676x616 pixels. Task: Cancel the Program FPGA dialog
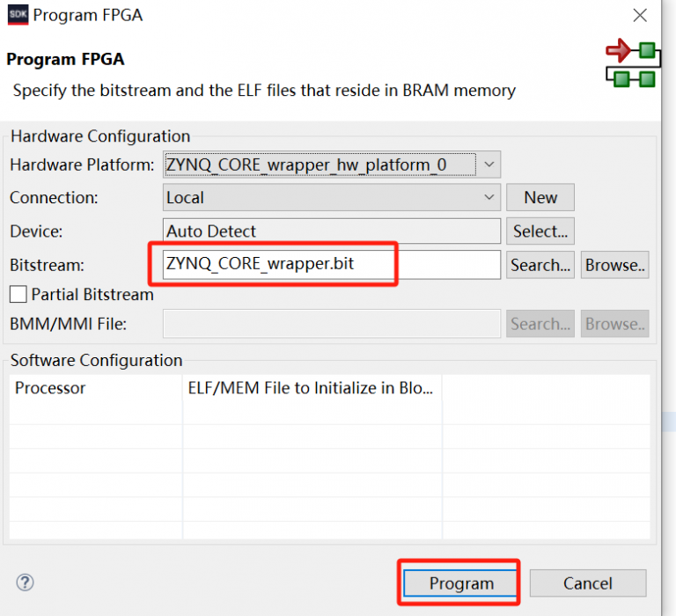pos(587,583)
